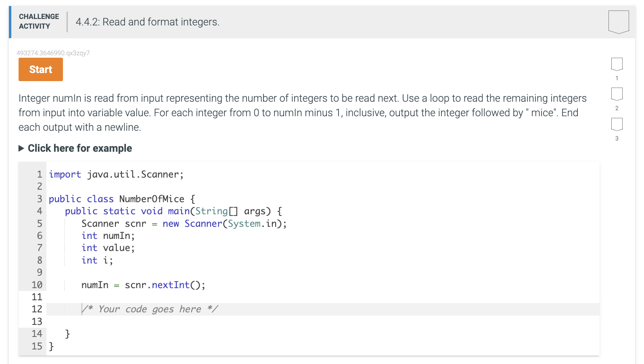The image size is (644, 364).
Task: Click the activity ID text above Start
Action: pyautogui.click(x=53, y=52)
